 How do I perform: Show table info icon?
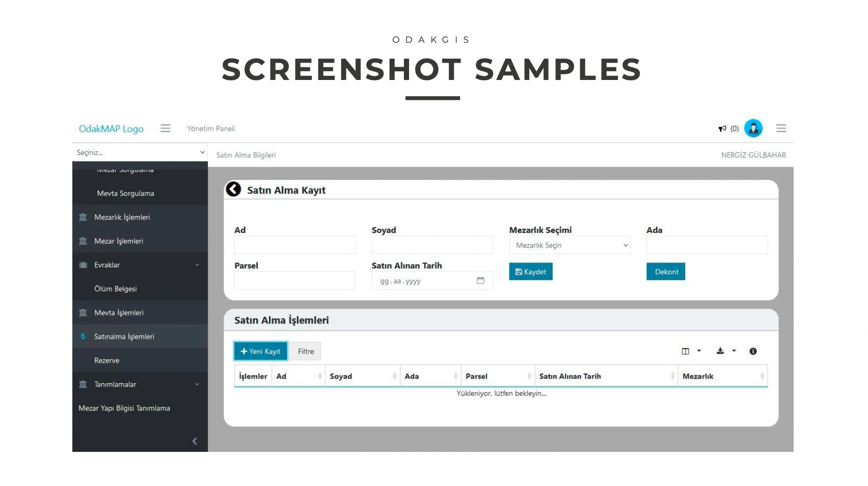[753, 351]
